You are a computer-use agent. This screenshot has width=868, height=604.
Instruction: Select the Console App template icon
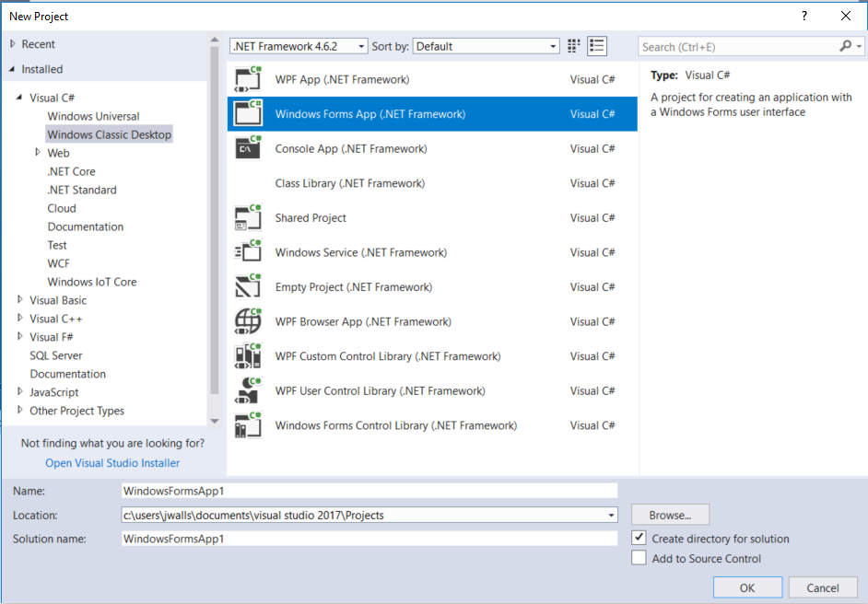pyautogui.click(x=249, y=149)
